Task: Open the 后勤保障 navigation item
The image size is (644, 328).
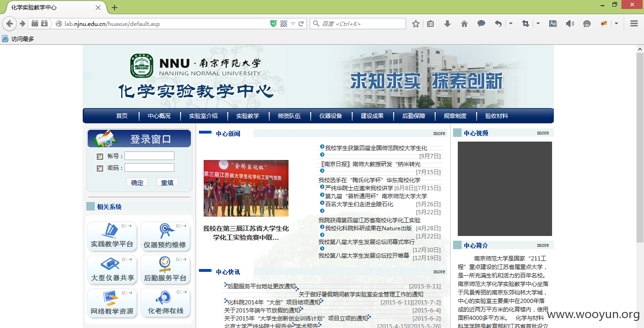Action: click(414, 116)
